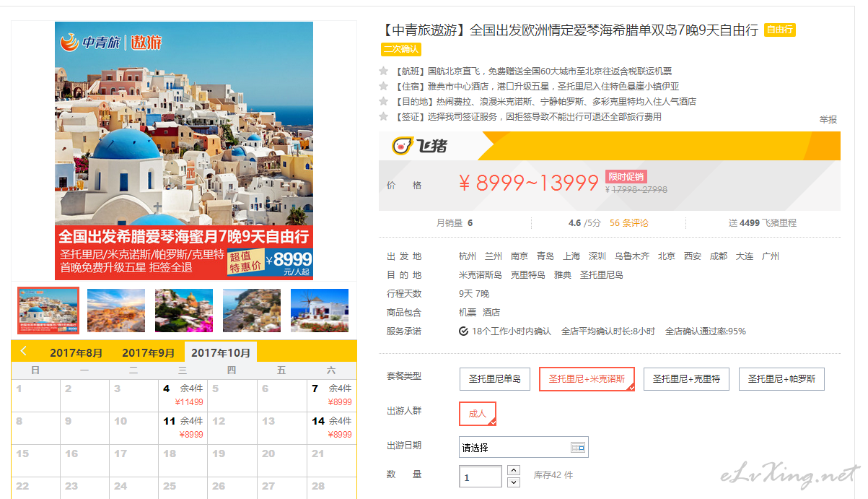Go to previous month with calendar back arrow
The width and height of the screenshot is (868, 499).
[x=24, y=351]
